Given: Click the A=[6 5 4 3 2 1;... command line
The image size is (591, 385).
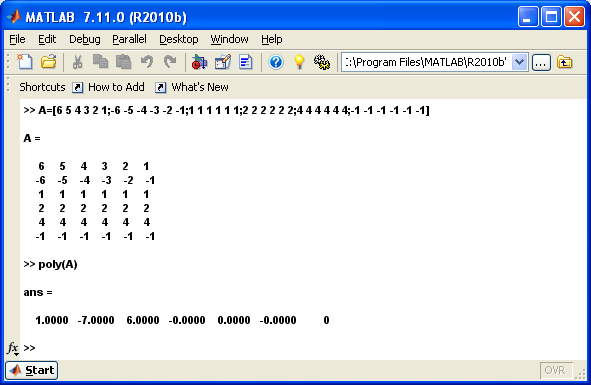Looking at the screenshot, I should click(234, 110).
